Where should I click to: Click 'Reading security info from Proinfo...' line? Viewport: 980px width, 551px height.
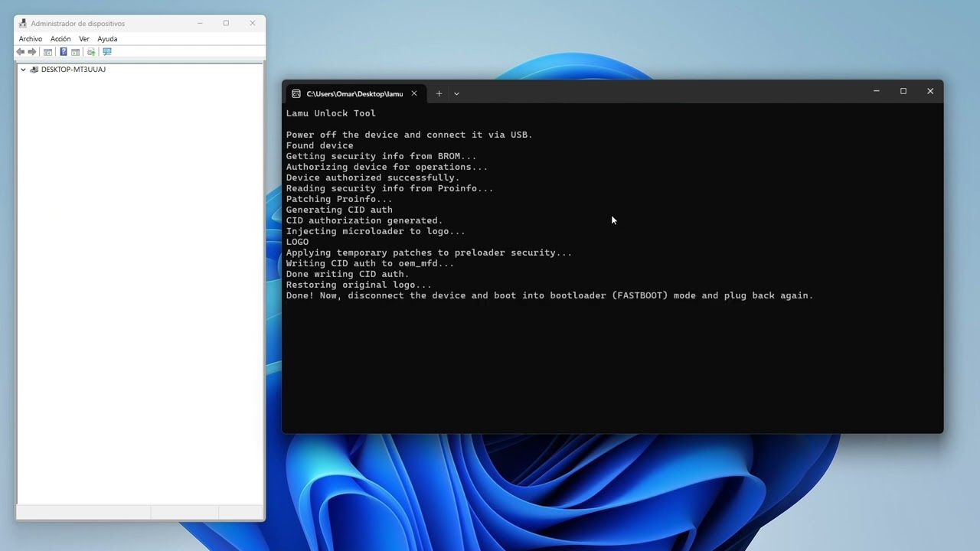[x=390, y=188]
